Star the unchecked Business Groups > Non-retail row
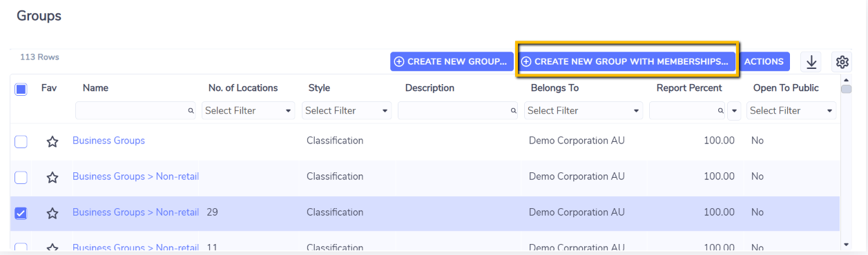The height and width of the screenshot is (255, 868). point(52,177)
